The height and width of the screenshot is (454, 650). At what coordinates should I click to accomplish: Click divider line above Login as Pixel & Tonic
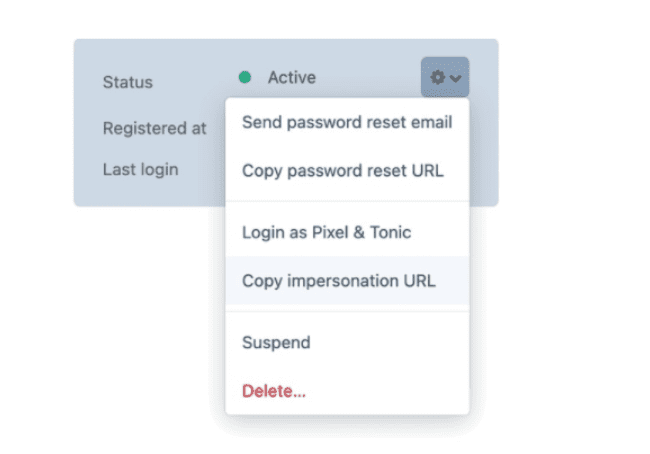click(x=347, y=201)
